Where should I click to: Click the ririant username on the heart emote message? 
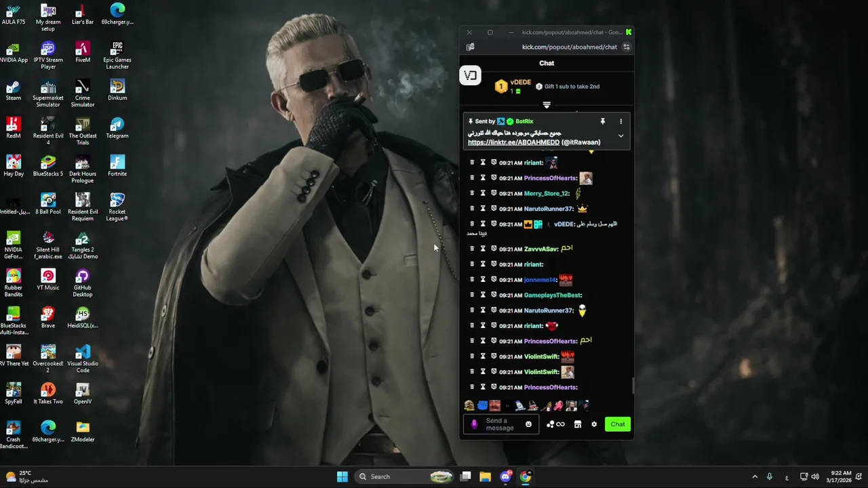533,326
